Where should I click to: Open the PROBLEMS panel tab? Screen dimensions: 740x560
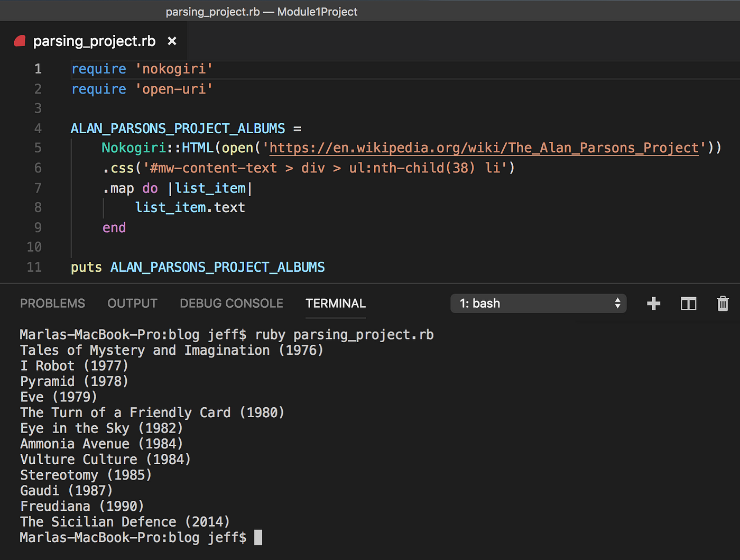pyautogui.click(x=52, y=304)
